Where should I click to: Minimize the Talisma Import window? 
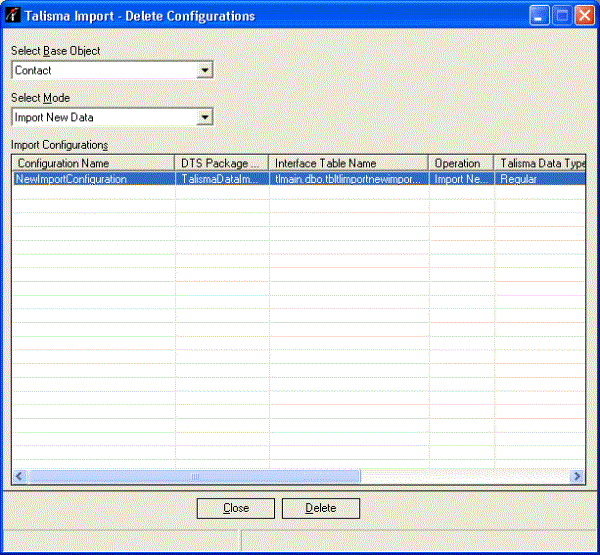[x=539, y=16]
